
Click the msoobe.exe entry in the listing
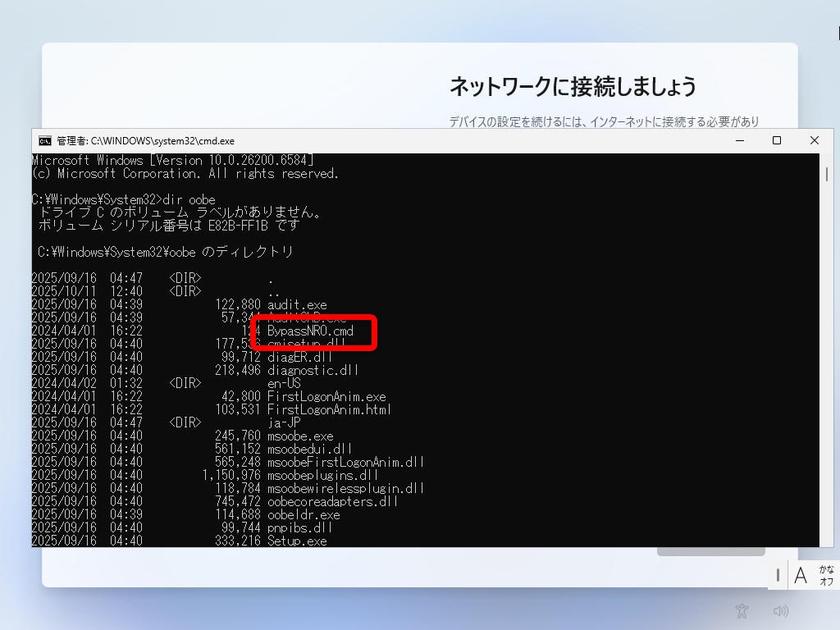pyautogui.click(x=300, y=436)
